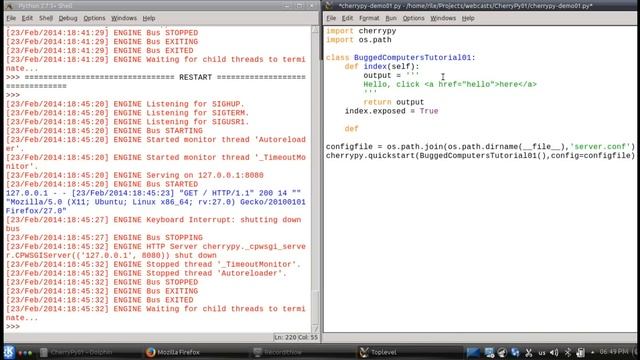Click 18:45:27 'ENGINE Bus STOPPING' line
The height and width of the screenshot is (360, 640).
104,238
